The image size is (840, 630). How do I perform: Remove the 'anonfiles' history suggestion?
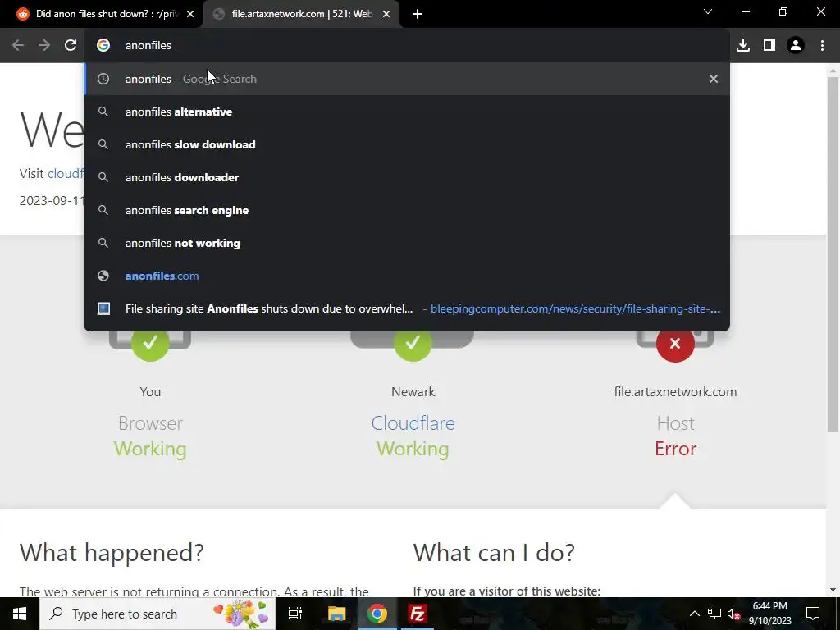click(x=713, y=79)
